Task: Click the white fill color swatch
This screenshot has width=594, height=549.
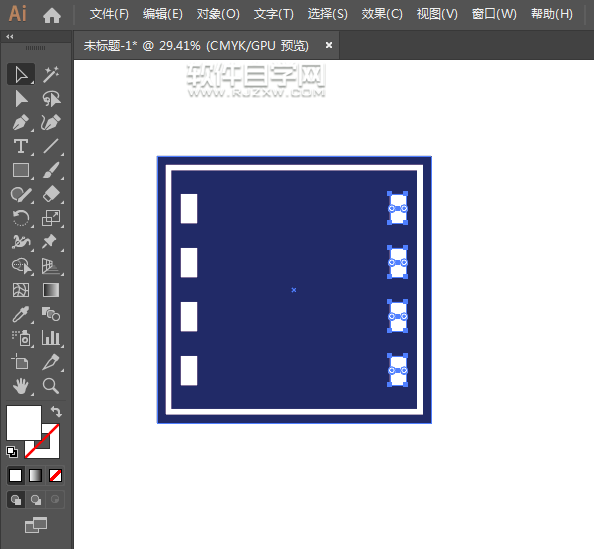Action: pos(23,422)
